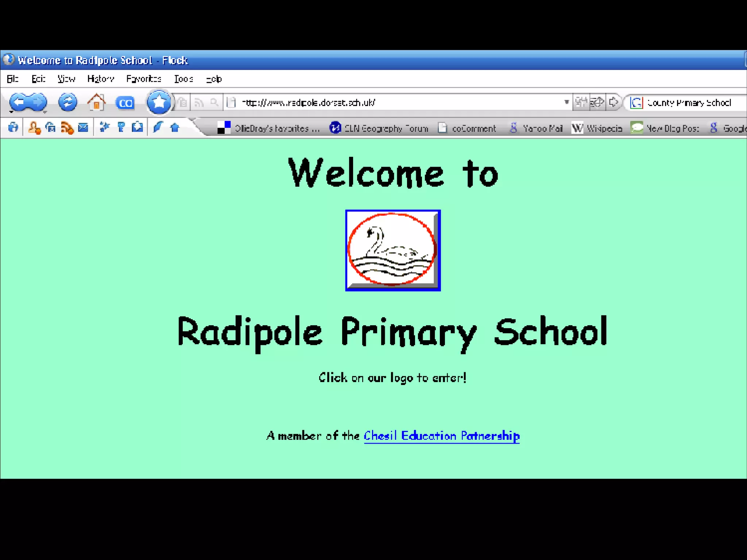Image resolution: width=747 pixels, height=560 pixels.
Task: Open the back history dropdown arrow
Action: [x=11, y=112]
